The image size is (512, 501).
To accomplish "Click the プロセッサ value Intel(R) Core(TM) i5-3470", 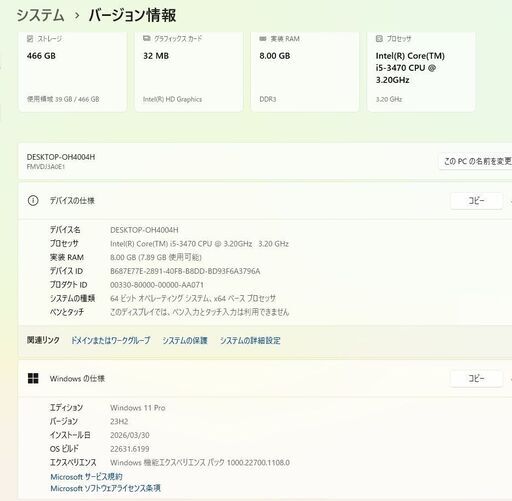I will tap(199, 244).
